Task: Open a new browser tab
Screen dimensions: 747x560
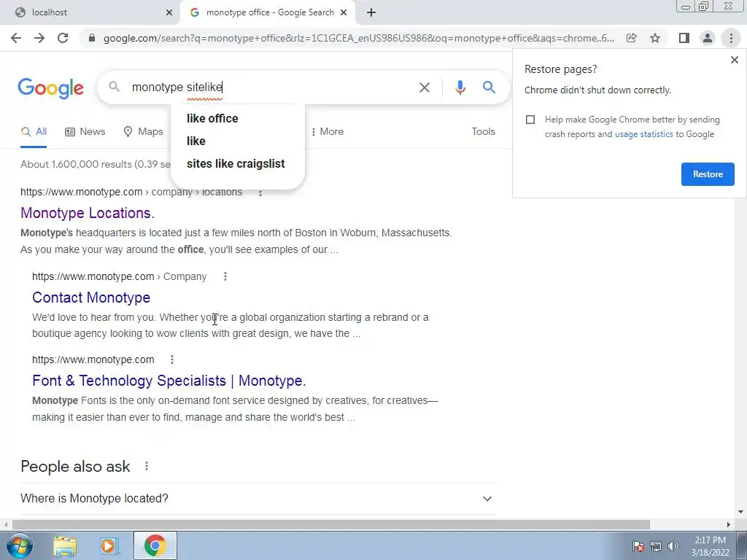Action: point(371,12)
